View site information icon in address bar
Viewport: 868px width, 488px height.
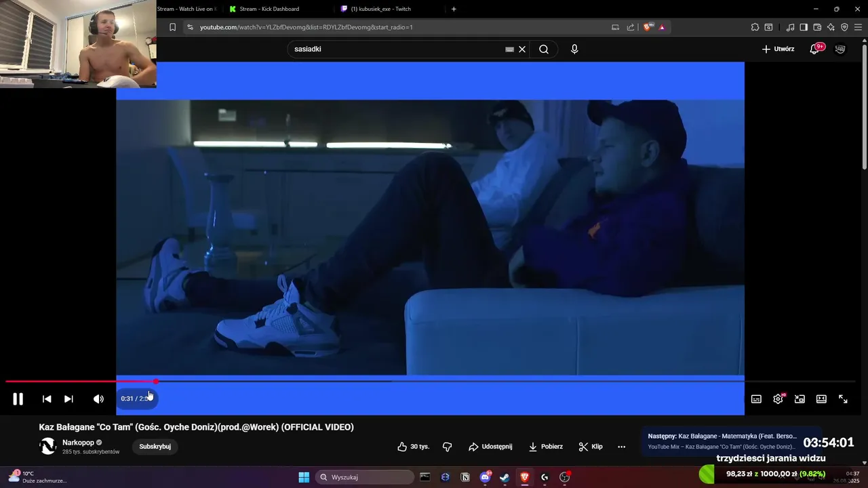tap(190, 27)
